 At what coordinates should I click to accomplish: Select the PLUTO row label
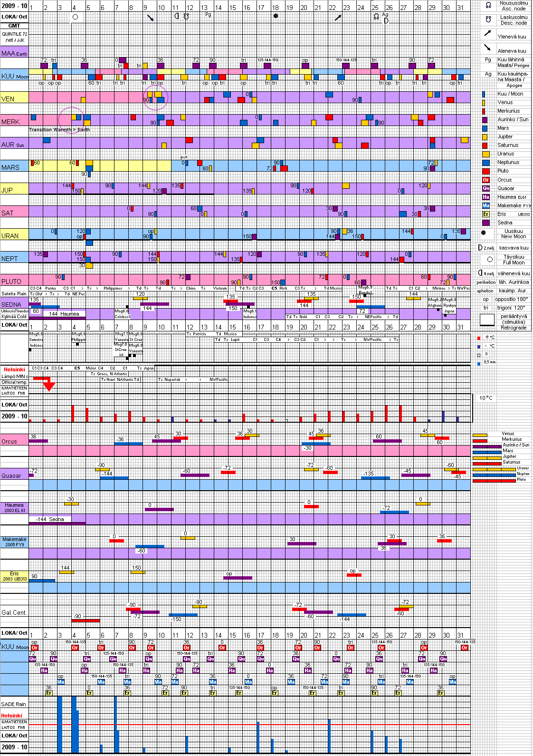[11, 281]
